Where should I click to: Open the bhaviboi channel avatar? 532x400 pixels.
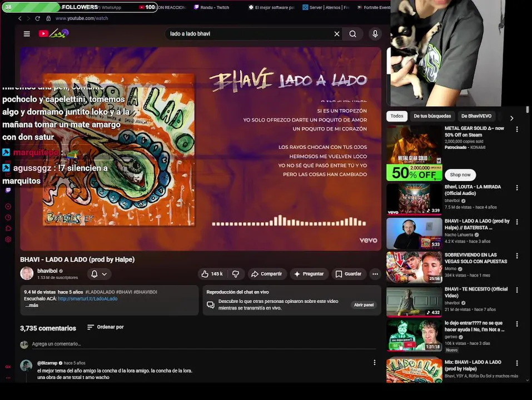pos(27,273)
